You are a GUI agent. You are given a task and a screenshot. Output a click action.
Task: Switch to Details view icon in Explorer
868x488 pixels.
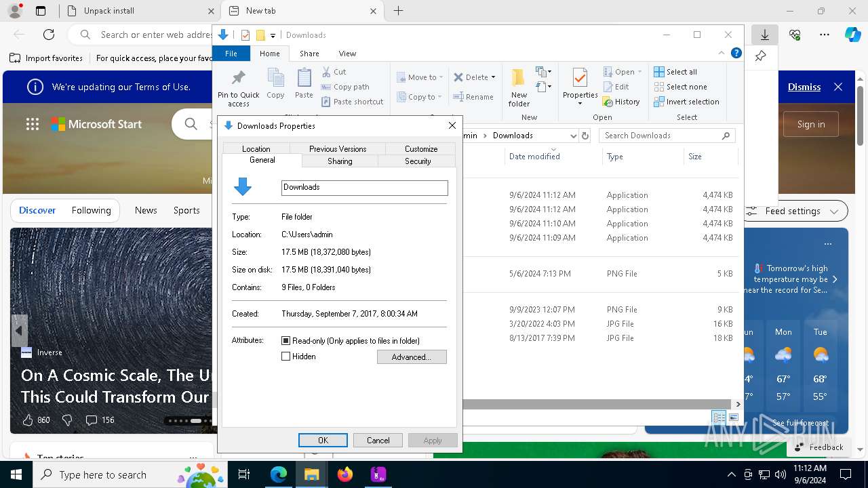click(x=719, y=418)
